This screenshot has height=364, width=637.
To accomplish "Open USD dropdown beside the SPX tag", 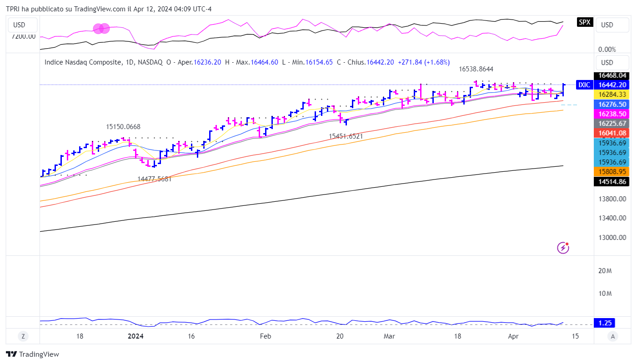I will point(612,25).
